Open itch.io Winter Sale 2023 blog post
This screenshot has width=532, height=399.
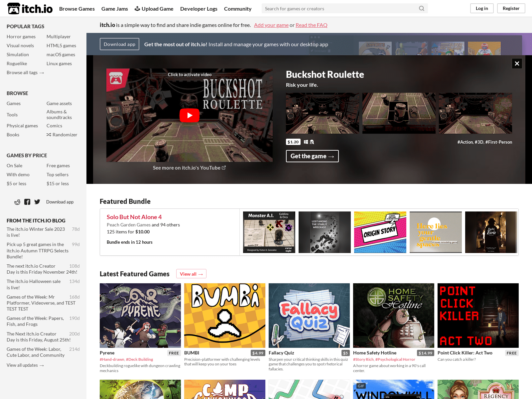coord(36,232)
